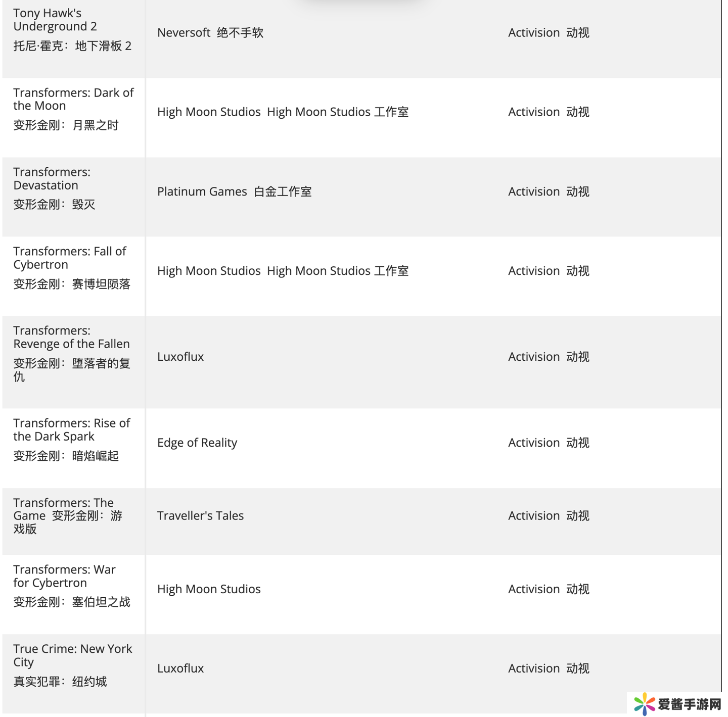Click Transformers: Fall of Cybertron title
The width and height of the screenshot is (728, 717).
click(x=69, y=258)
